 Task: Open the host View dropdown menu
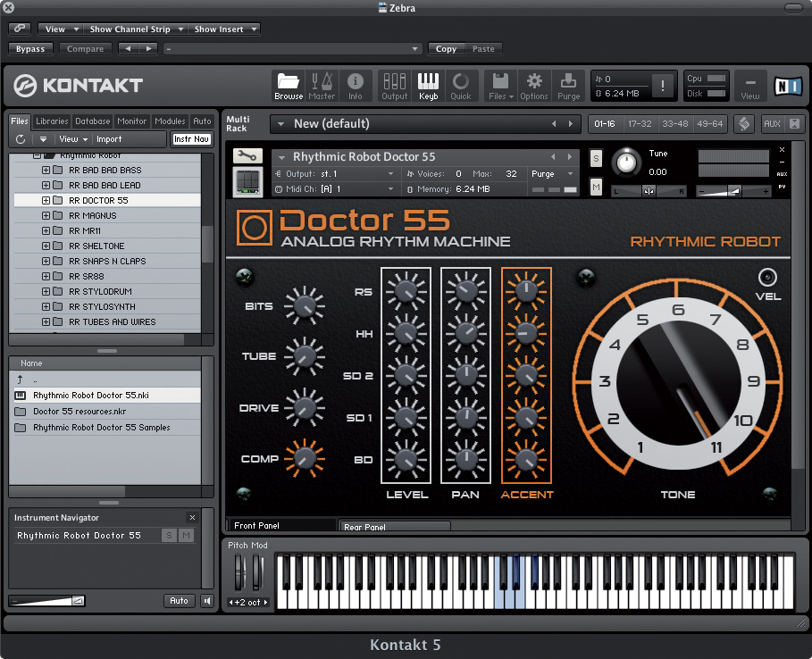point(60,29)
